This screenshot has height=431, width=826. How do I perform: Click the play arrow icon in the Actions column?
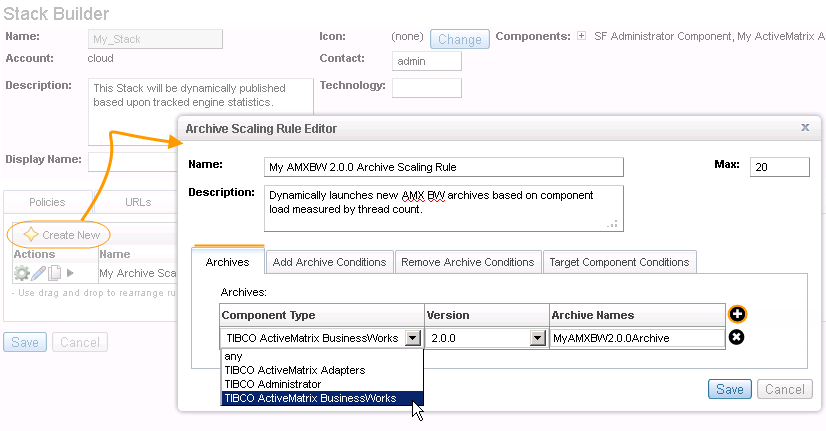click(70, 273)
